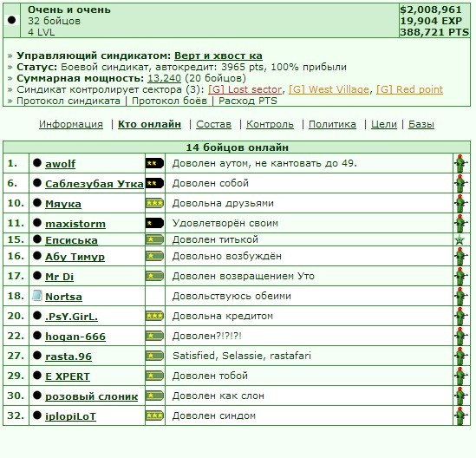Click soldier icon in Абу Тимур row
Viewport: 476px width, 458px height.
(461, 257)
